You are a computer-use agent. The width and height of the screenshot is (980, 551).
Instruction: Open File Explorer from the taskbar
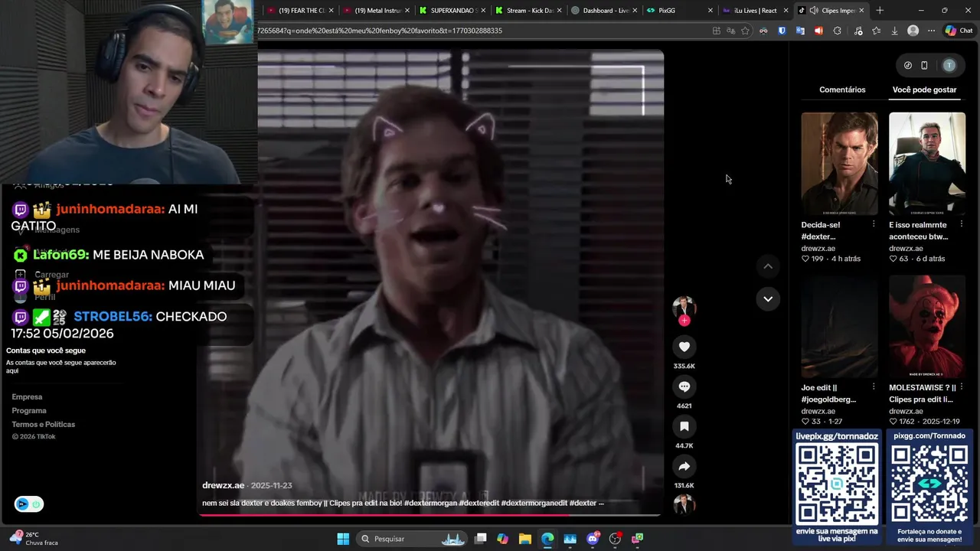[524, 539]
